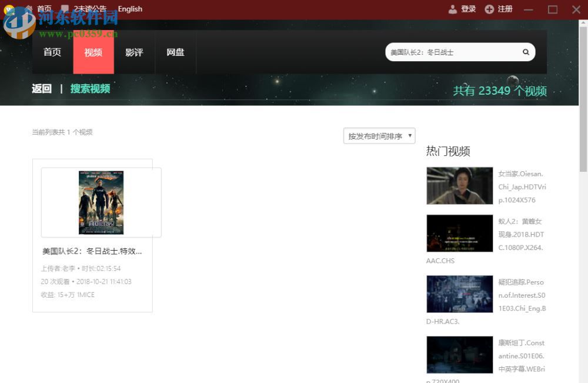This screenshot has height=383, width=588.
Task: Click 当前列表共 1 个视频 text
Action: click(62, 132)
